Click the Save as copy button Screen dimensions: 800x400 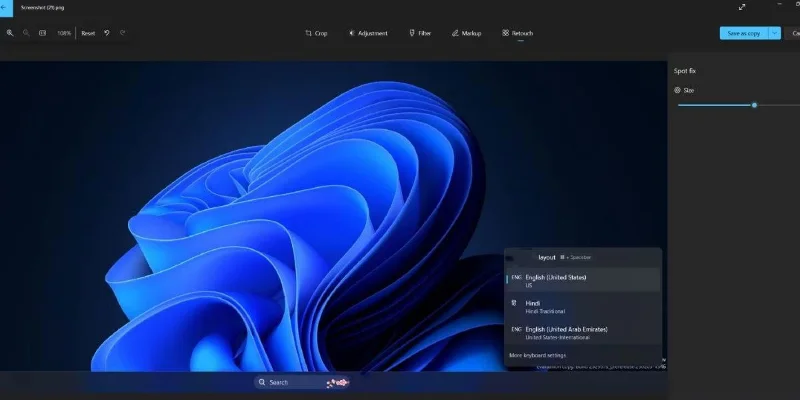(744, 33)
